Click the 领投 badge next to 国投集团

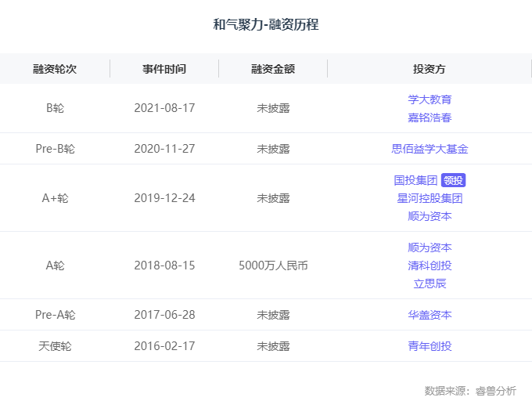tap(453, 180)
